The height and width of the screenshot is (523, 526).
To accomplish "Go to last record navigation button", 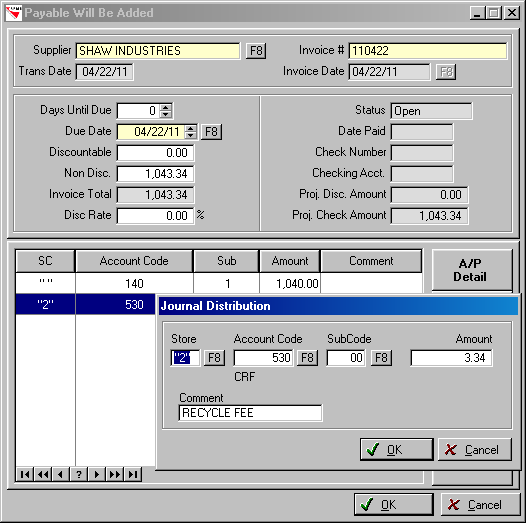I will click(133, 474).
